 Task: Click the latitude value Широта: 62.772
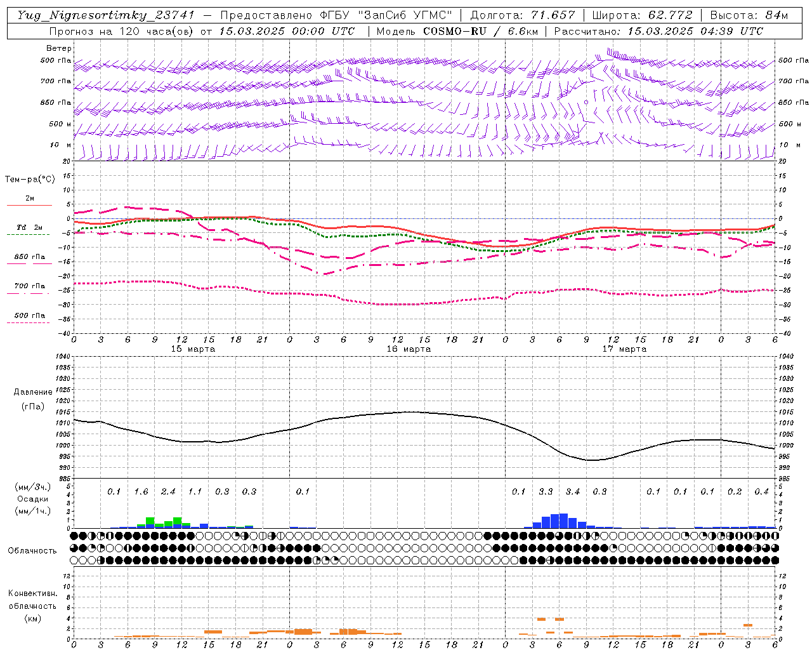[643, 15]
